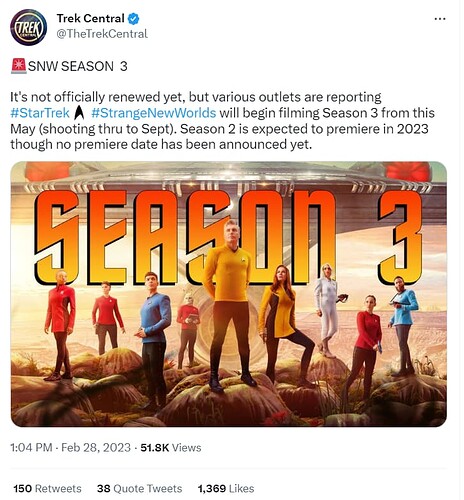Click the Starfleet delta emblem icon
Viewport: 464px width, 500px height.
79,113
